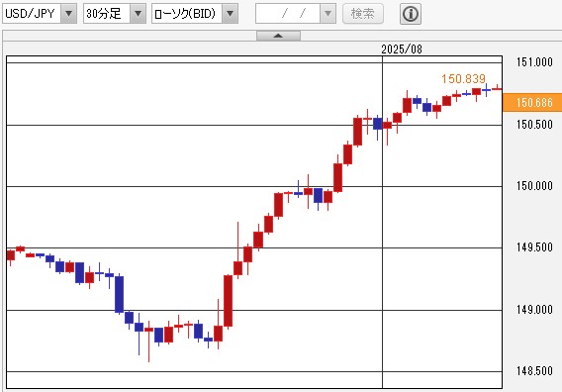Click the large red candle rising from 148.900
This screenshot has width=562, height=392.
[x=228, y=301]
